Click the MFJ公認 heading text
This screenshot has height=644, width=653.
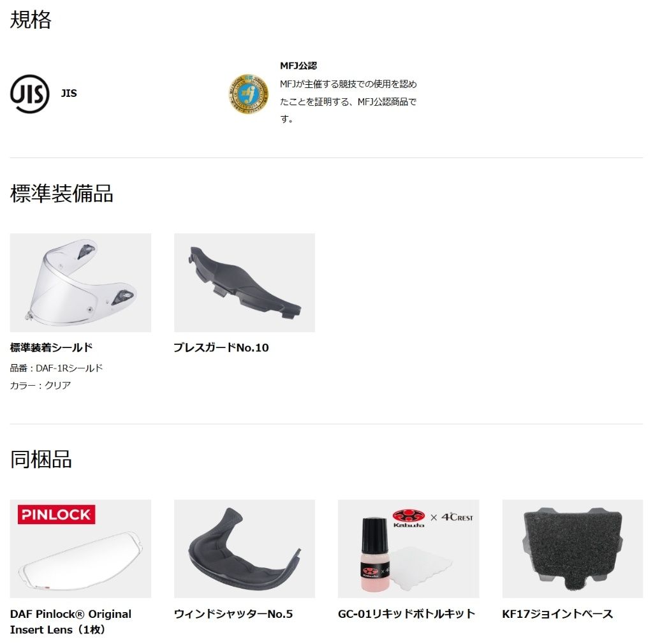[x=298, y=66]
